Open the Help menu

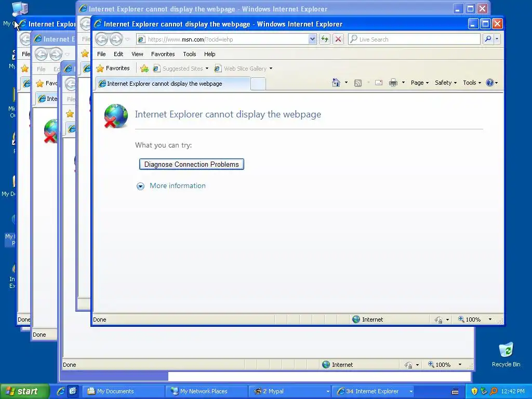pyautogui.click(x=209, y=54)
